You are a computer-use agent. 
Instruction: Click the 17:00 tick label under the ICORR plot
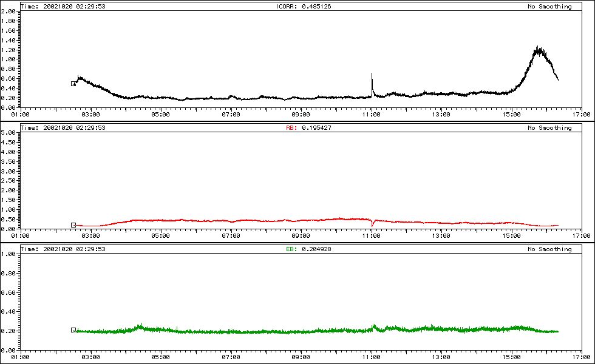coord(582,115)
